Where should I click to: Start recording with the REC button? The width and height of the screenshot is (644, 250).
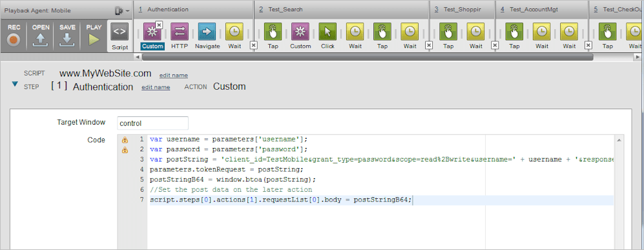[14, 36]
